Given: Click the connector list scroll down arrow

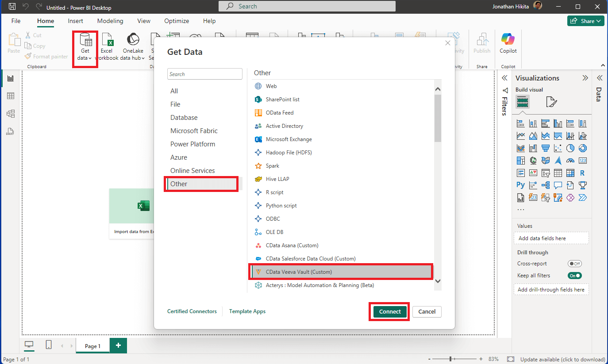Looking at the screenshot, I should [438, 281].
